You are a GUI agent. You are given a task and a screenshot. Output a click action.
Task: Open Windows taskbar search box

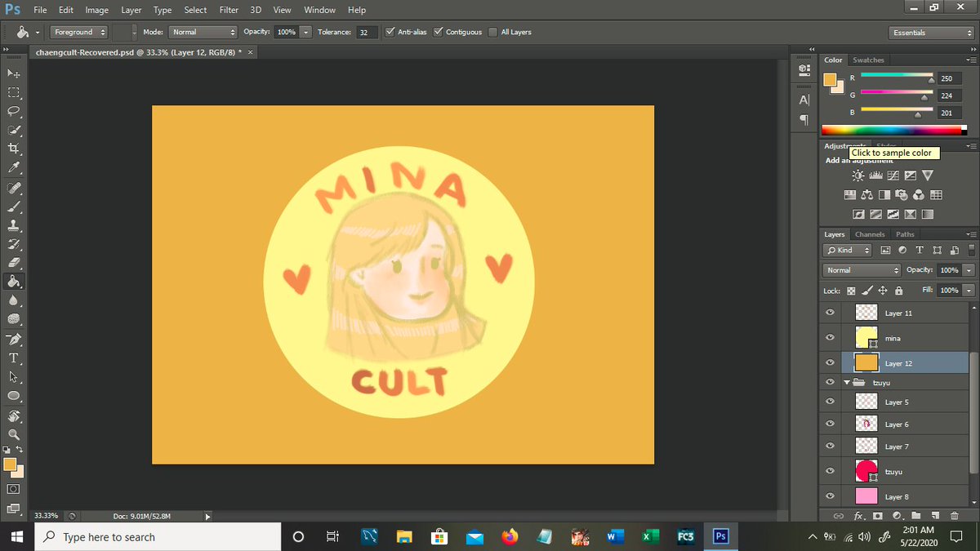click(158, 537)
